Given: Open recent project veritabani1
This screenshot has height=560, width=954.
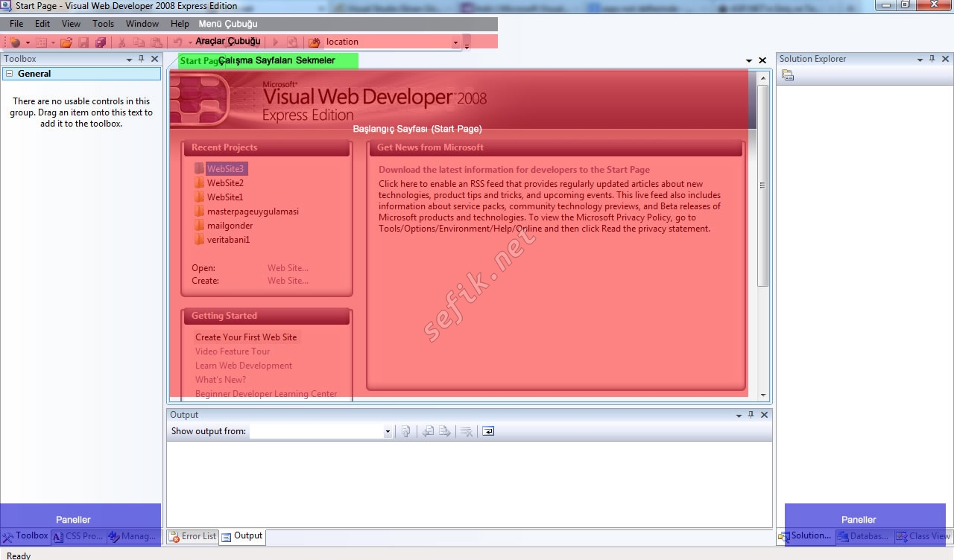Looking at the screenshot, I should tap(228, 240).
